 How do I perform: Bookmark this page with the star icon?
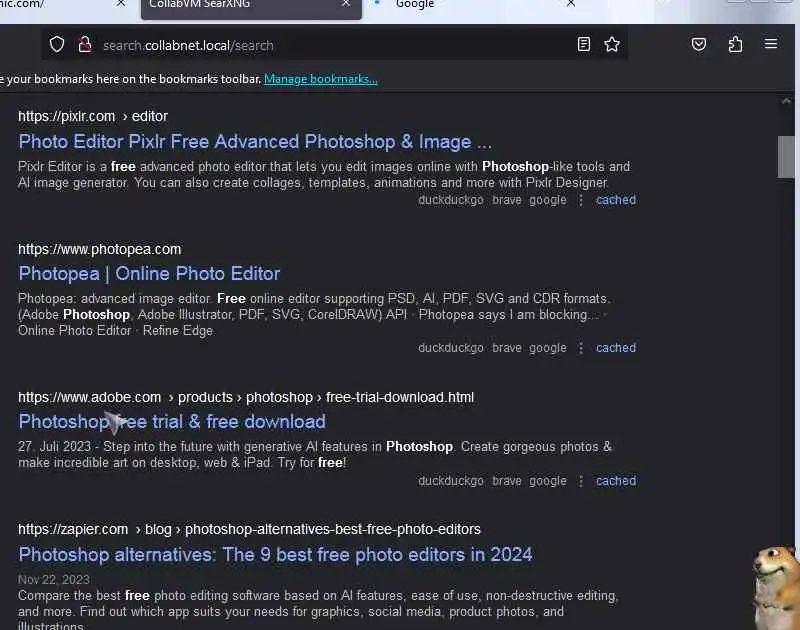[612, 44]
